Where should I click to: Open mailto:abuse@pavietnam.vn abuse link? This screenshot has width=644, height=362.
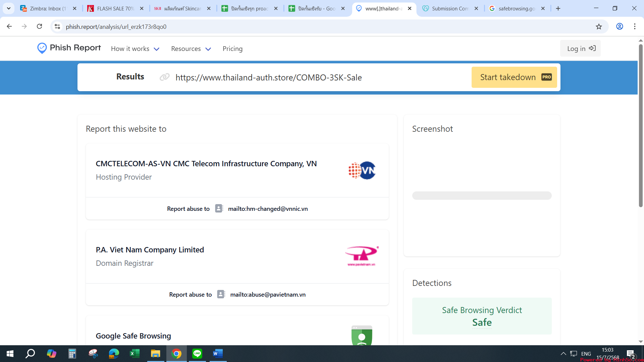[x=268, y=294]
